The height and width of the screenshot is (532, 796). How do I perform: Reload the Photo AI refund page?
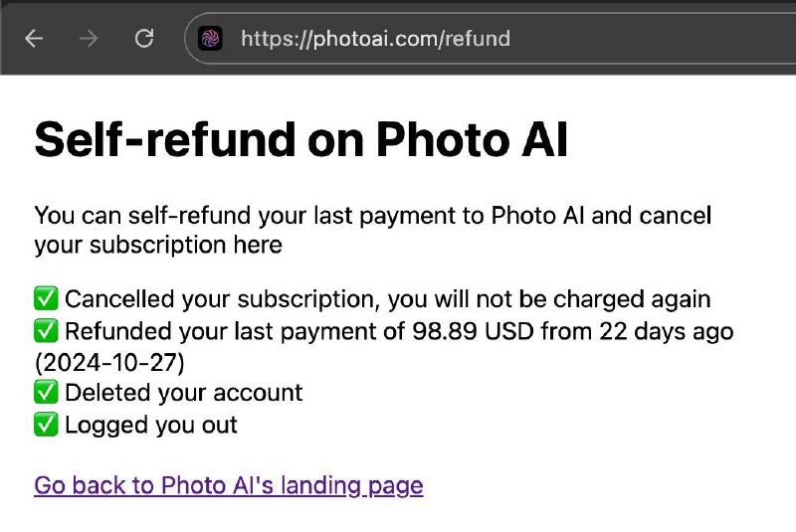[x=144, y=38]
